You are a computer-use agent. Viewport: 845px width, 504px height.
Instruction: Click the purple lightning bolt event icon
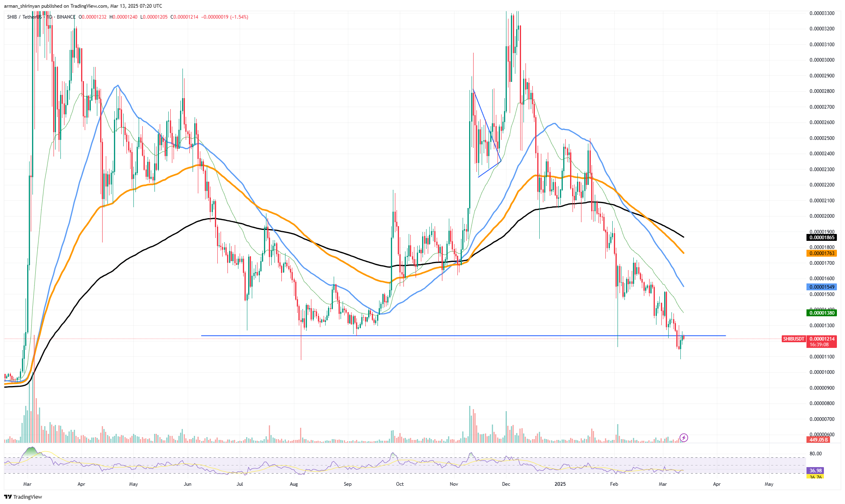pos(684,438)
